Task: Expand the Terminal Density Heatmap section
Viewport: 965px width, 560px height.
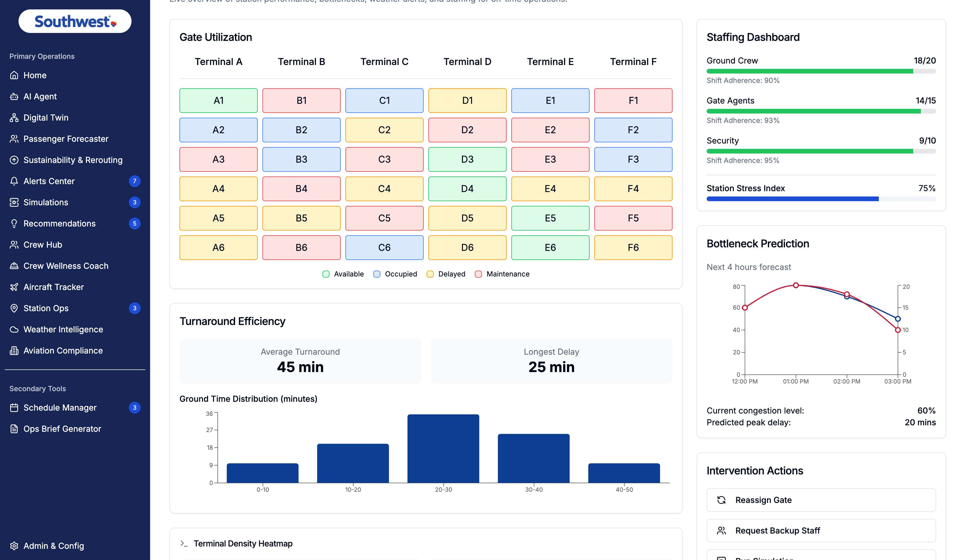Action: (184, 544)
